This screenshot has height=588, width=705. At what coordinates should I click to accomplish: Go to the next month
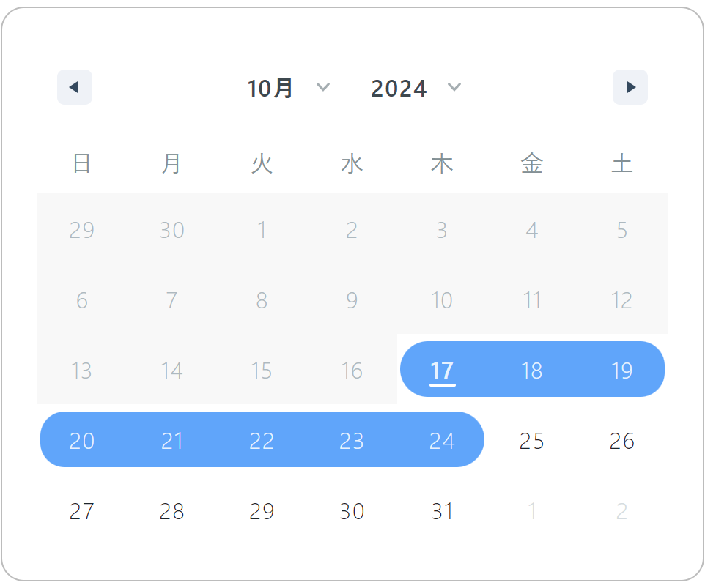tap(630, 87)
